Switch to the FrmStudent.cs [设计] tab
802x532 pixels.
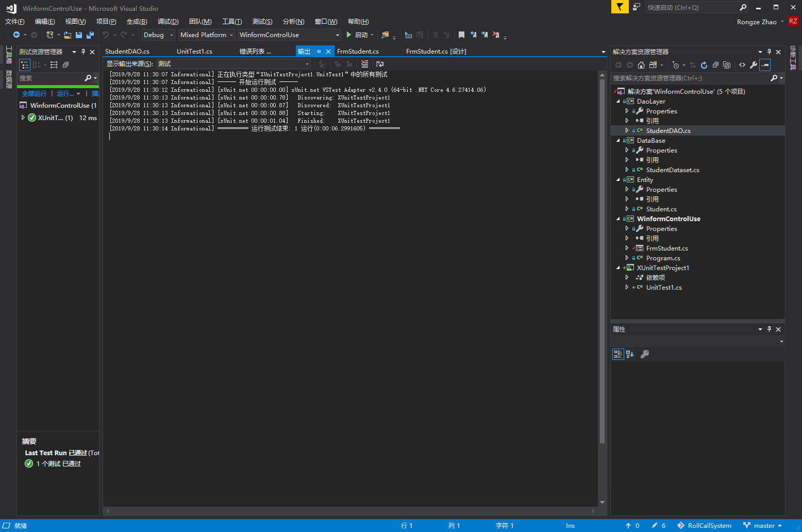(x=436, y=52)
